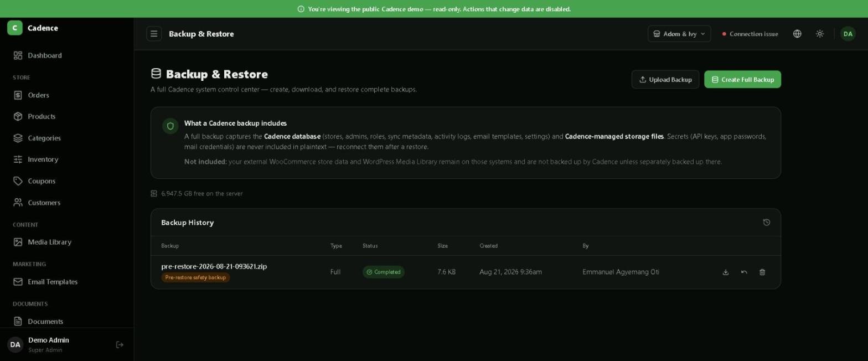Open Media Library in the sidebar

click(x=66, y=242)
